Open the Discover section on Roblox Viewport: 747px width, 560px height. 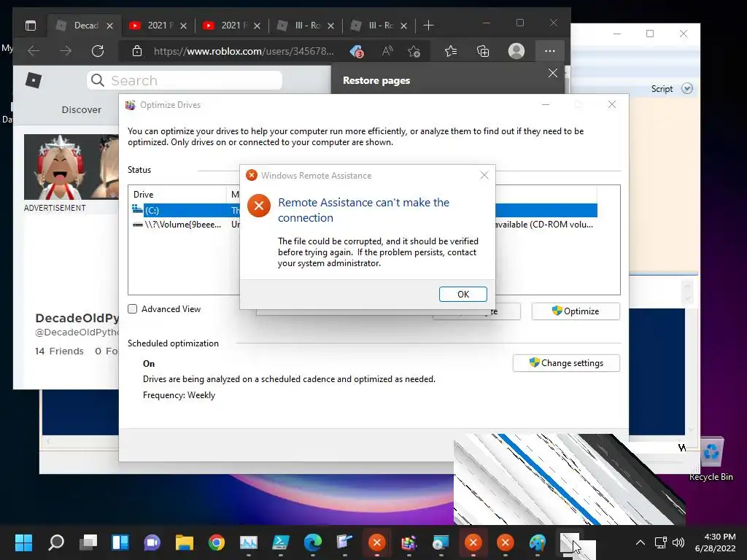[x=82, y=109]
